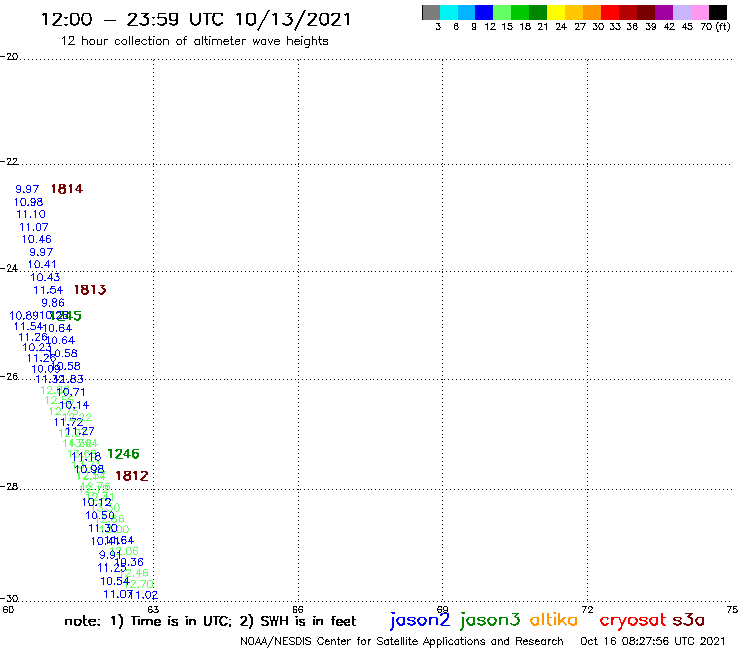The image size is (740, 650).
Task: Click the purple 42 ft legend swatch
Action: [x=664, y=12]
